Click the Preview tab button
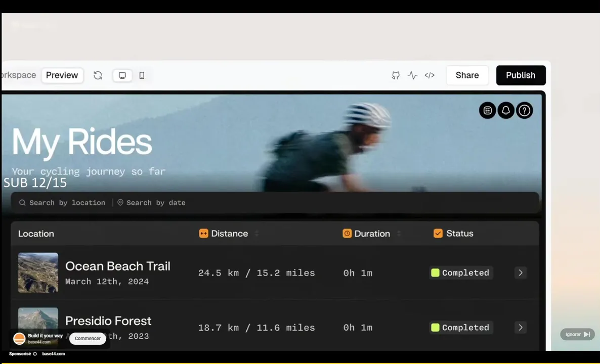Viewport: 600px width, 364px height. (x=62, y=75)
